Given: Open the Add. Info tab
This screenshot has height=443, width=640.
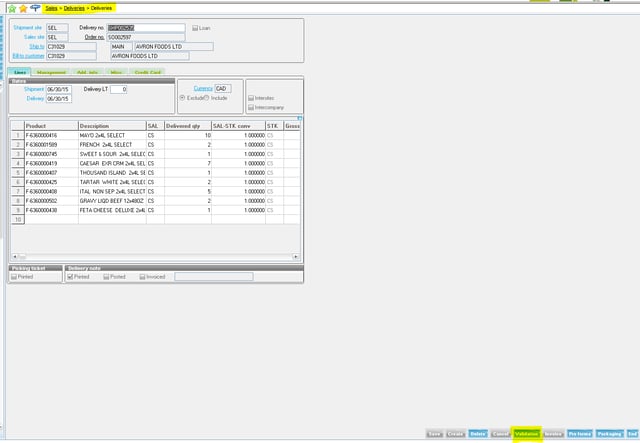Looking at the screenshot, I should point(87,72).
